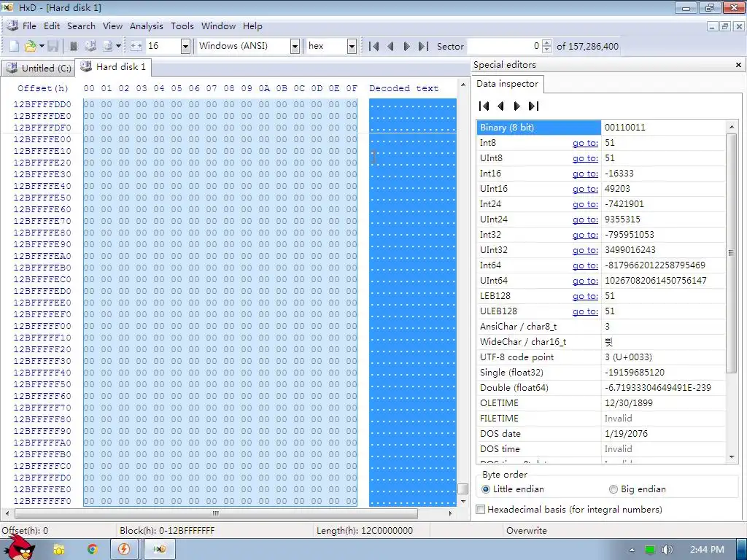Select the Data inspector tab

508,84
